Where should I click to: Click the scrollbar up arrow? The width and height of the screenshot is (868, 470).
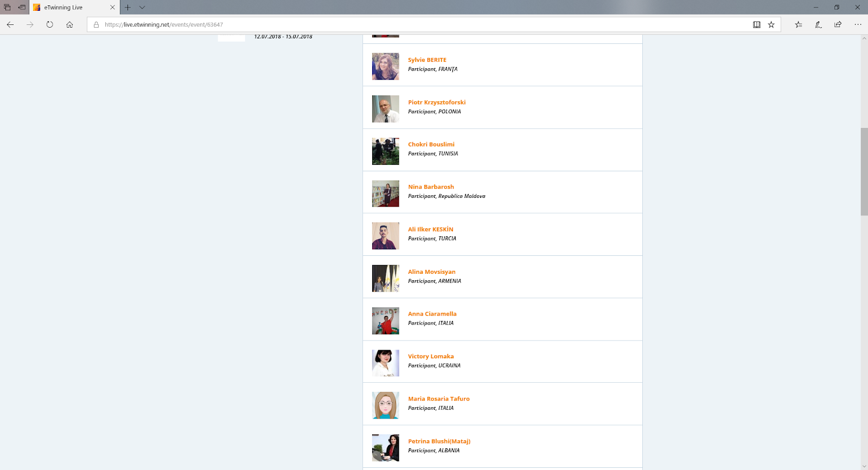click(864, 38)
